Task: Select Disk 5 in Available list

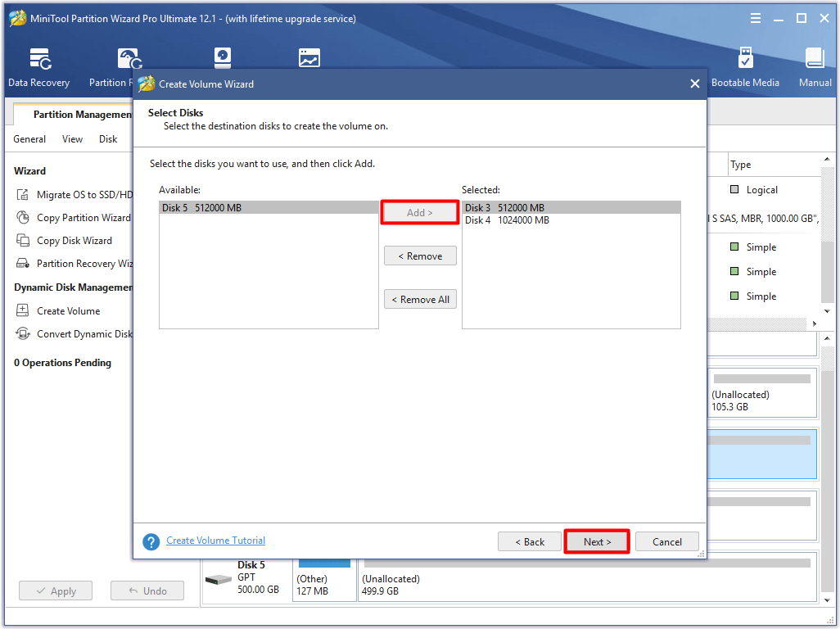Action: click(269, 207)
